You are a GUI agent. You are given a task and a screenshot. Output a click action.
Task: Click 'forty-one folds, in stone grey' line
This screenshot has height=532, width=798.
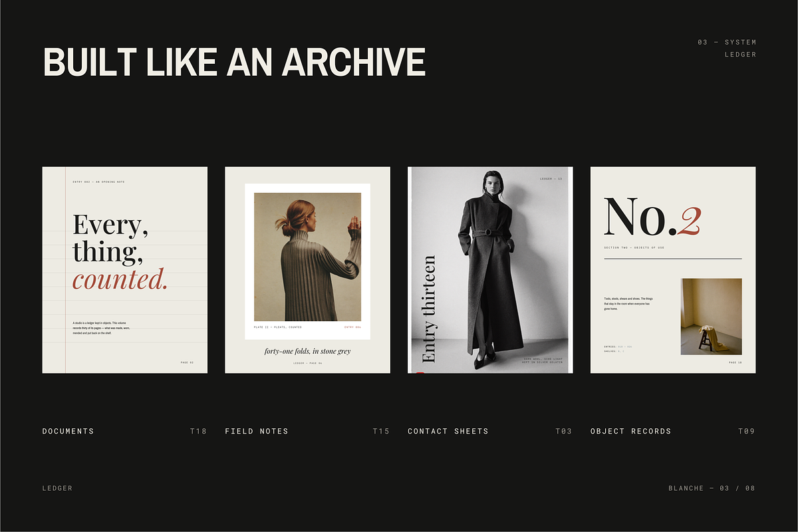click(307, 351)
